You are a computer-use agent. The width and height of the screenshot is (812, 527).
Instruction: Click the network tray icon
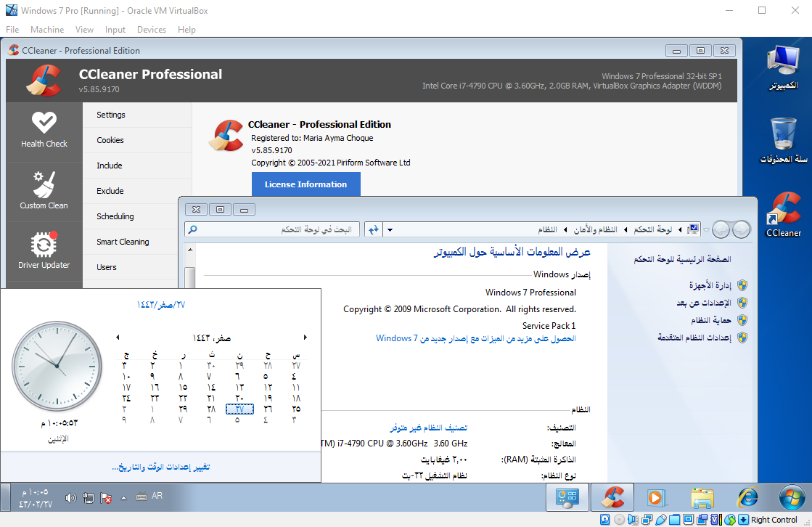coord(89,498)
